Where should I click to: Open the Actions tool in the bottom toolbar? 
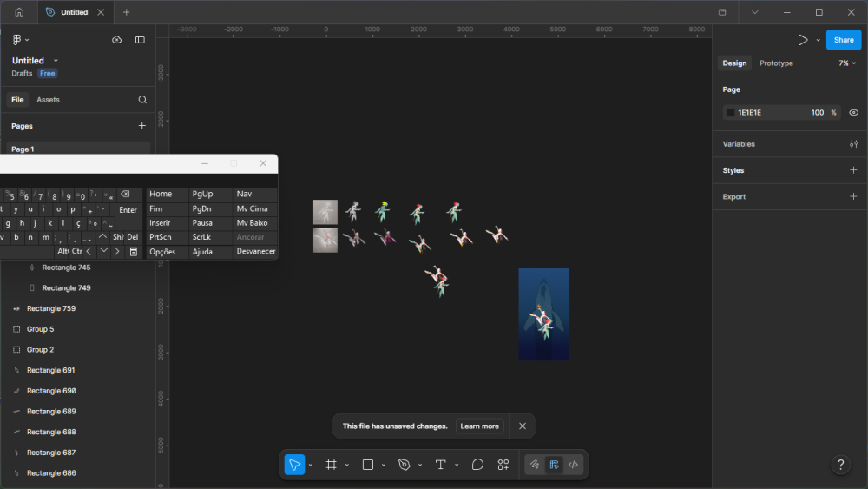click(503, 465)
